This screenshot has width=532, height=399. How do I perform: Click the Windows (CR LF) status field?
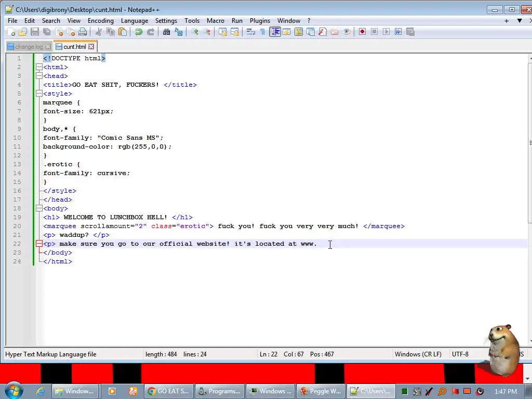[418, 354]
